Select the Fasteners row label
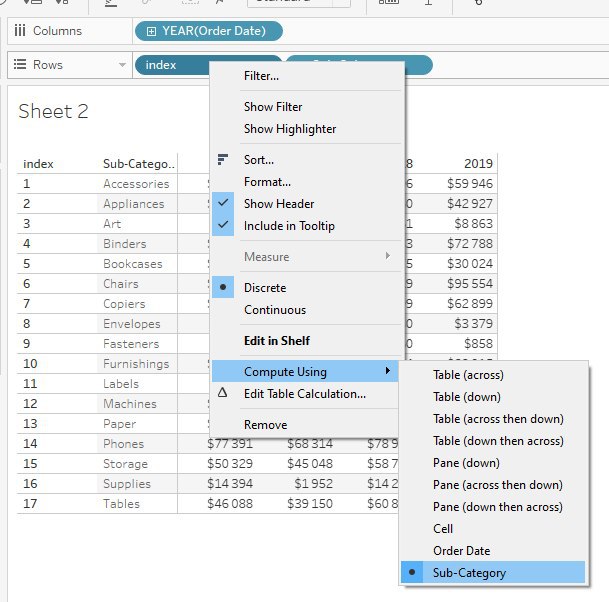 tap(131, 344)
